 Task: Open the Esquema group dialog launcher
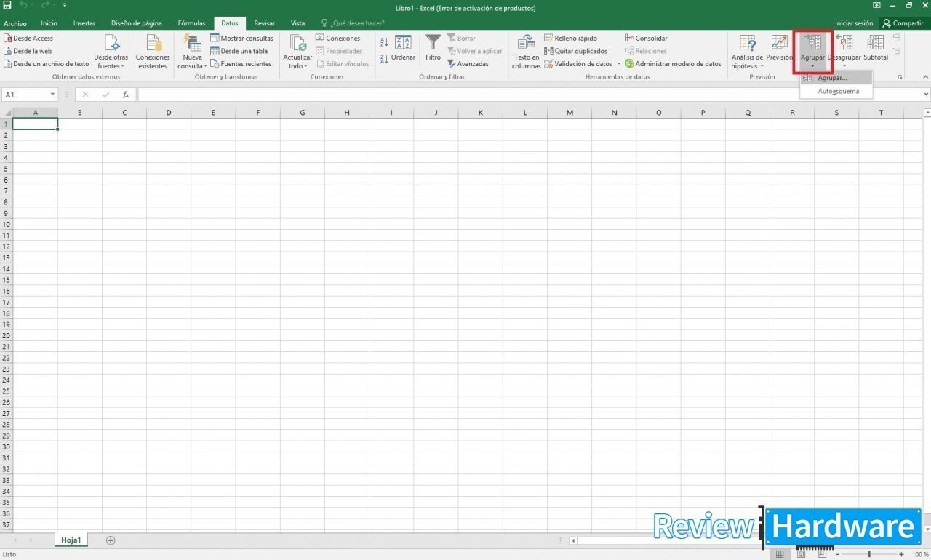[x=900, y=77]
